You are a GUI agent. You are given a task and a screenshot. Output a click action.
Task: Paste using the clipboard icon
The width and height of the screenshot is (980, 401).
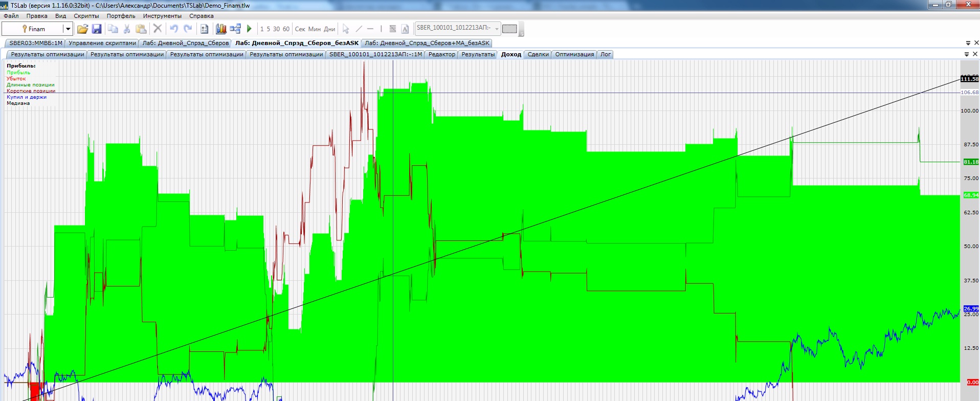click(x=141, y=29)
